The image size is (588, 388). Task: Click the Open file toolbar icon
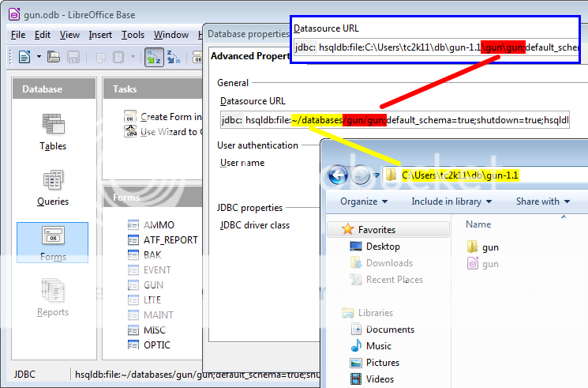tap(54, 57)
